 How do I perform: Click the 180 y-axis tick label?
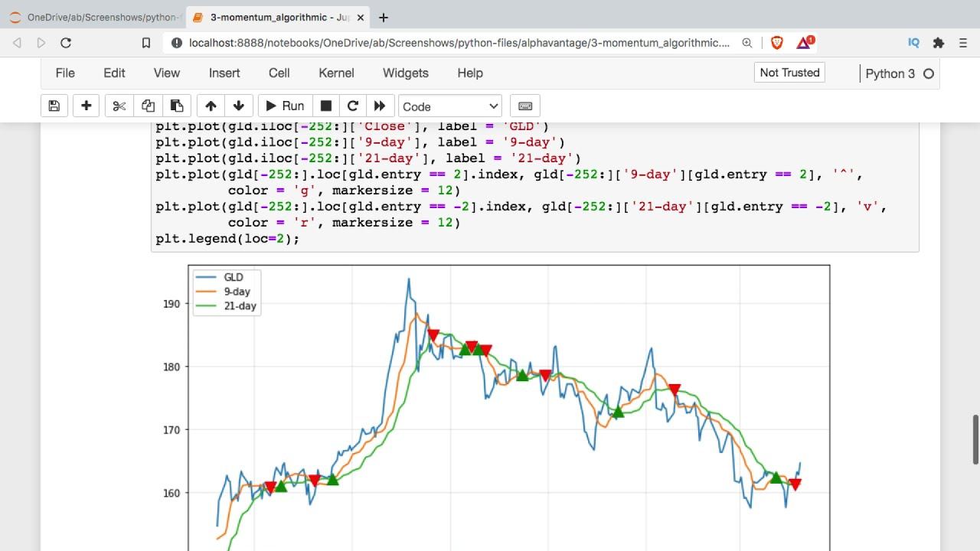[171, 367]
